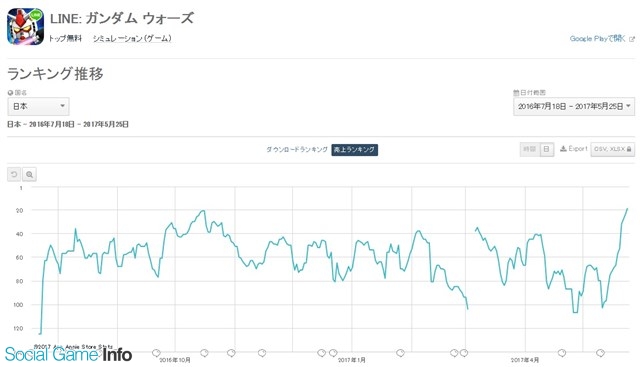The image size is (640, 367).
Task: Click the lock icon on CSV, XLSX button
Action: point(629,149)
